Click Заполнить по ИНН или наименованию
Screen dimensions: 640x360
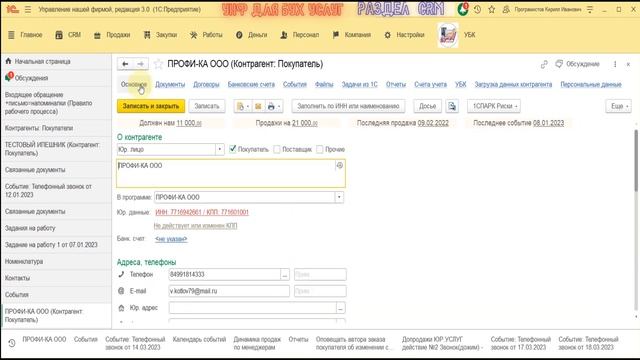[x=348, y=106]
